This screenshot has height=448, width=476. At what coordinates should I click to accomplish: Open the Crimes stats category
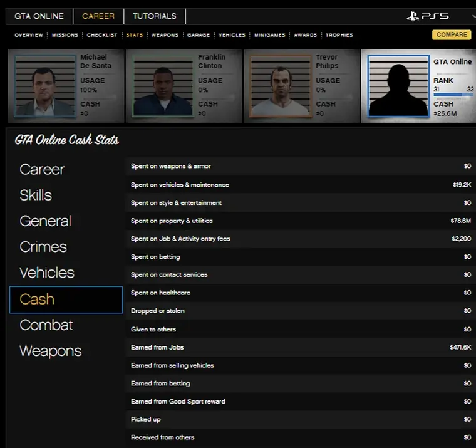43,247
